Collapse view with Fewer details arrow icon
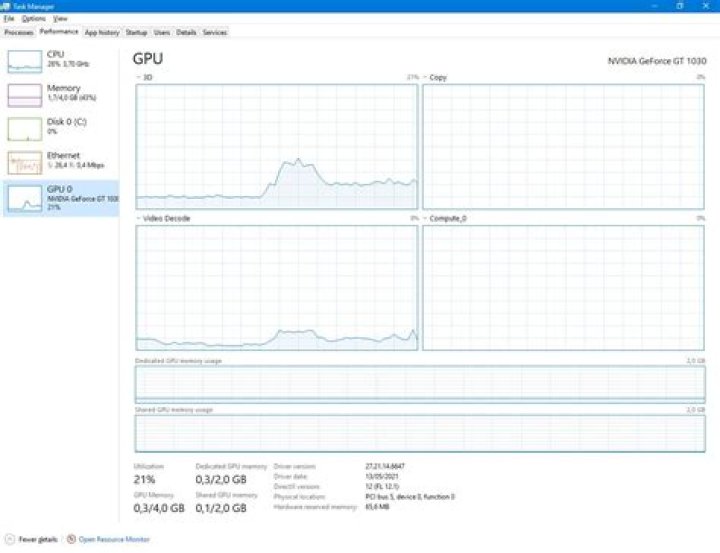This screenshot has height=553, width=720. click(10, 539)
